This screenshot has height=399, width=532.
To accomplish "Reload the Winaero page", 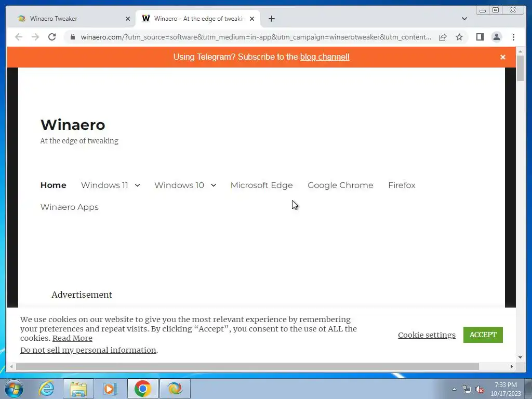I will [52, 37].
